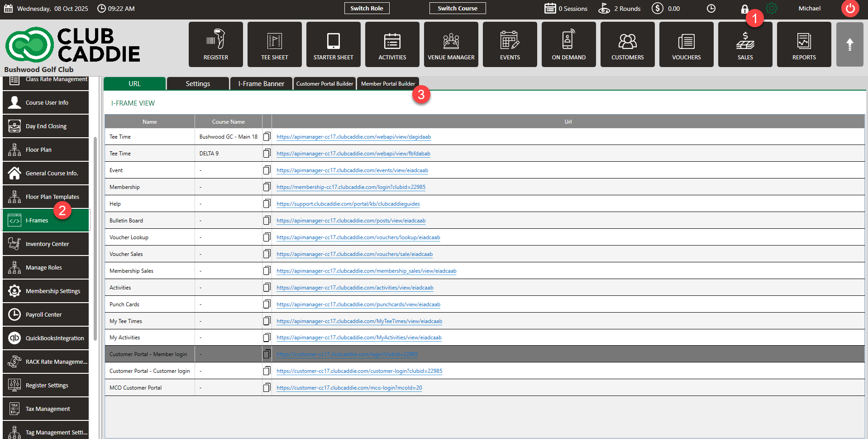Open the Starter Sheet module

[x=333, y=44]
